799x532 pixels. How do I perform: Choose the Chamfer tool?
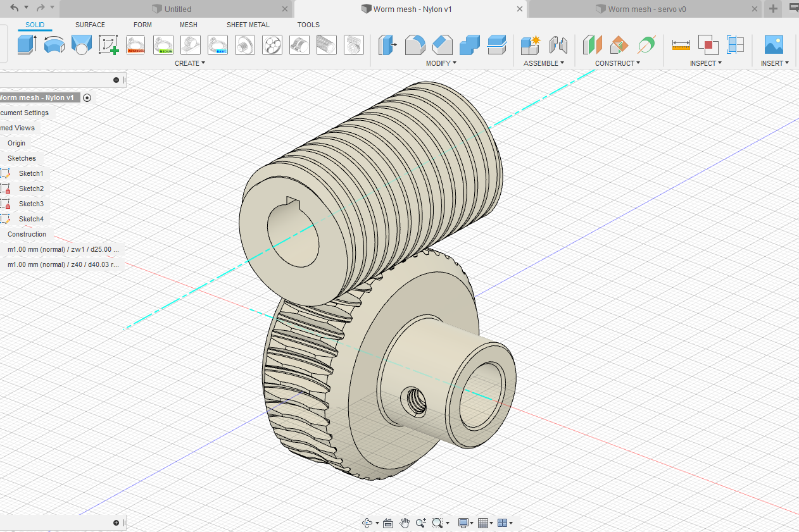click(x=442, y=45)
